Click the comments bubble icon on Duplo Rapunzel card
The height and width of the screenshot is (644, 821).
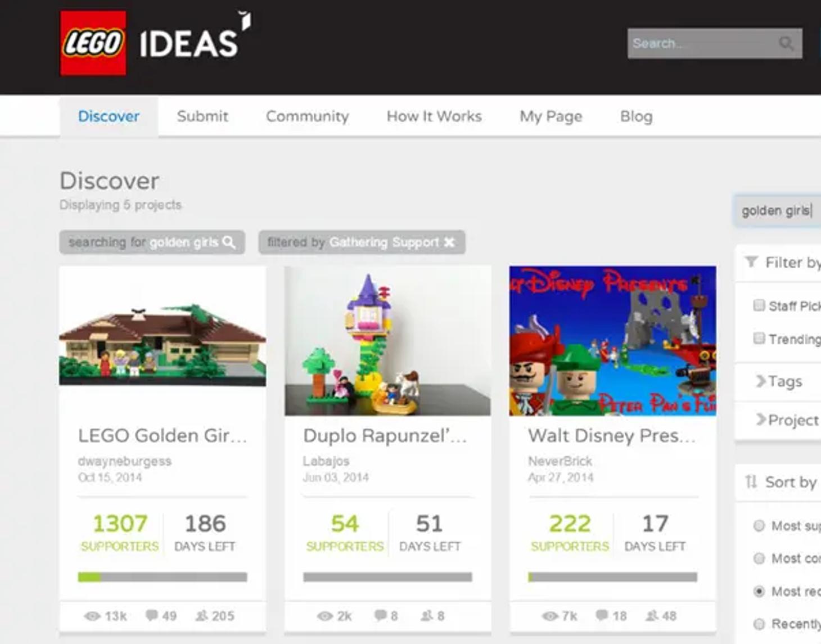coord(381,615)
